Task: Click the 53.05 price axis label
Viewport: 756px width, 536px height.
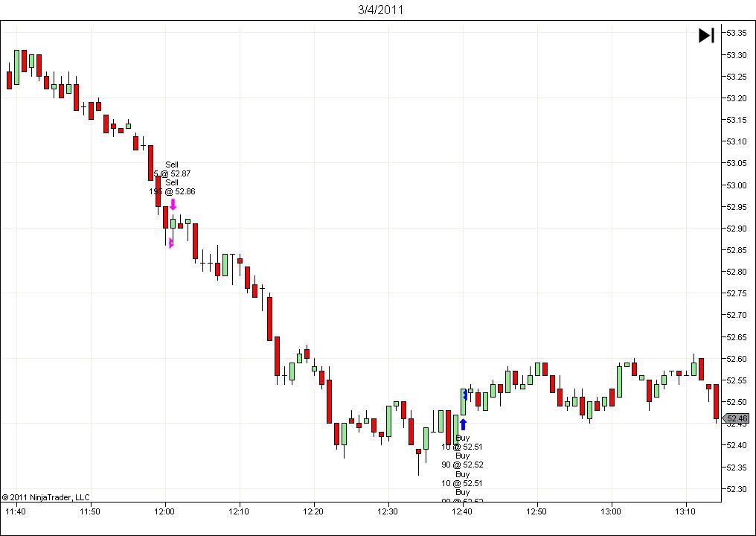Action: pyautogui.click(x=736, y=163)
